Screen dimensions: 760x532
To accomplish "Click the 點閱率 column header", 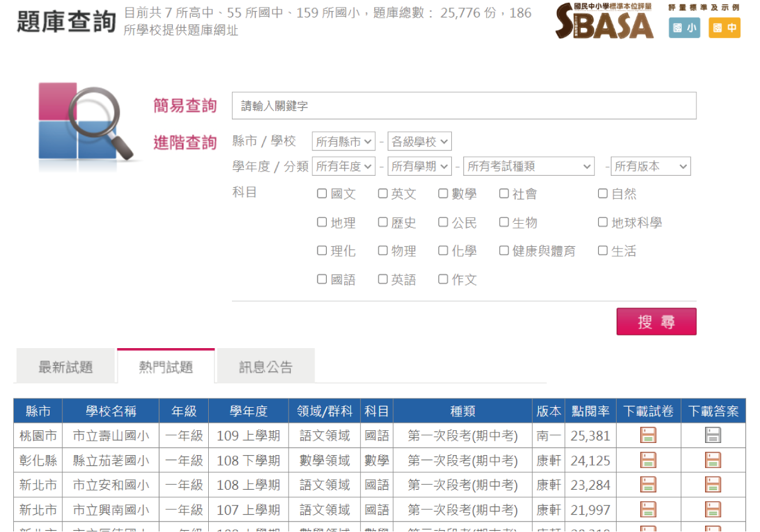I will [590, 411].
